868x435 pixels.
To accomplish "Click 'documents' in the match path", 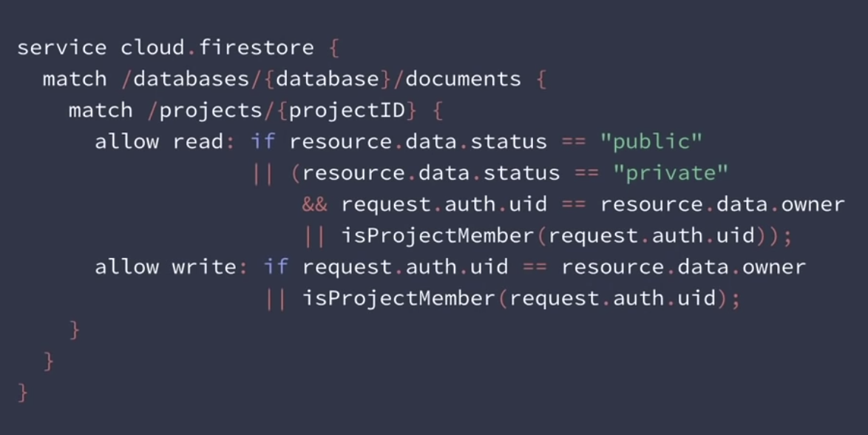I will [x=463, y=79].
